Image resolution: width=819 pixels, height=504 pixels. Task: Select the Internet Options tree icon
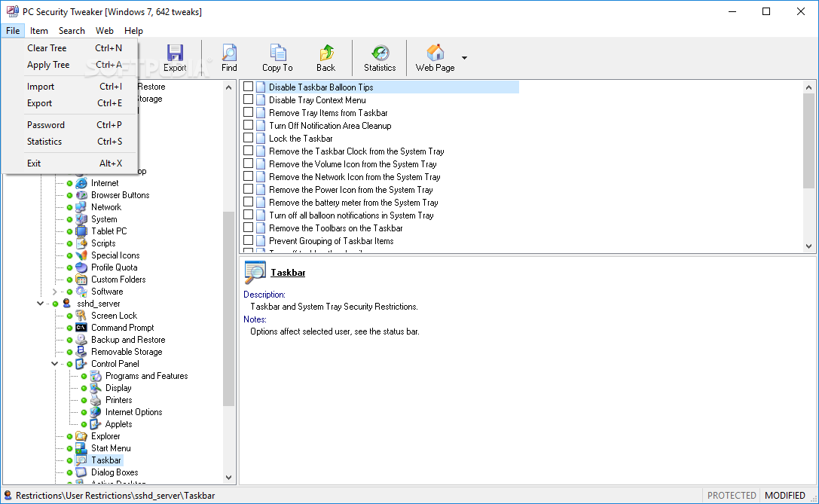pyautogui.click(x=96, y=412)
